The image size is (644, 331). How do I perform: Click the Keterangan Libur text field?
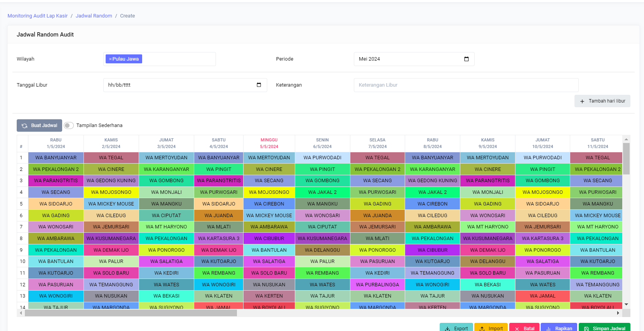pos(466,85)
